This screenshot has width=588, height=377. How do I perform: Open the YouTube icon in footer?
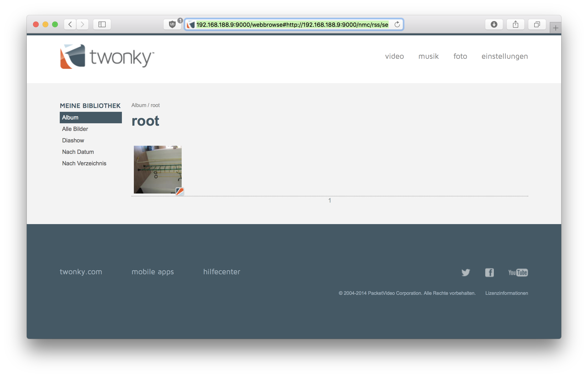518,272
